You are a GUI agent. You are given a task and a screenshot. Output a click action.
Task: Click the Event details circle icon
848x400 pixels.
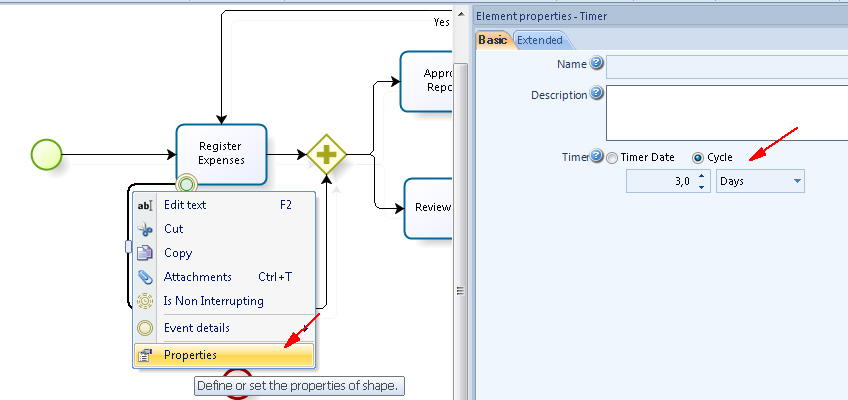[x=145, y=328]
